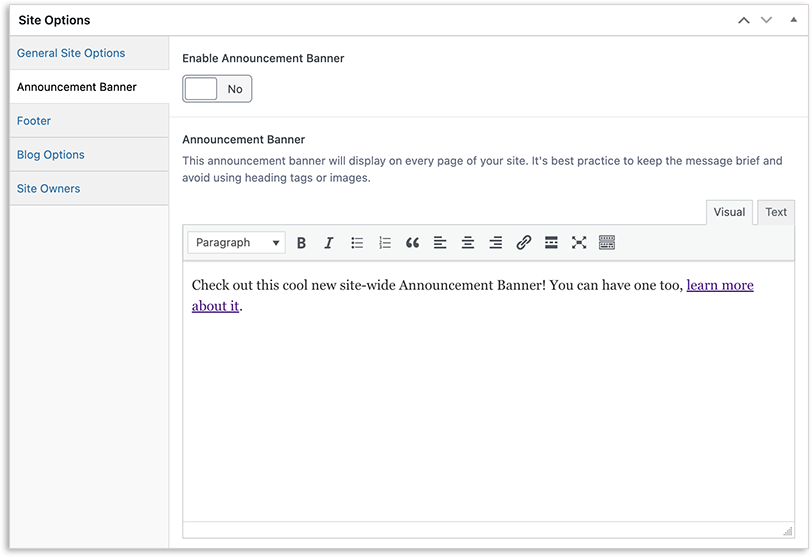This screenshot has height=557, width=812.
Task: Click the 'about it' link text
Action: (x=215, y=306)
